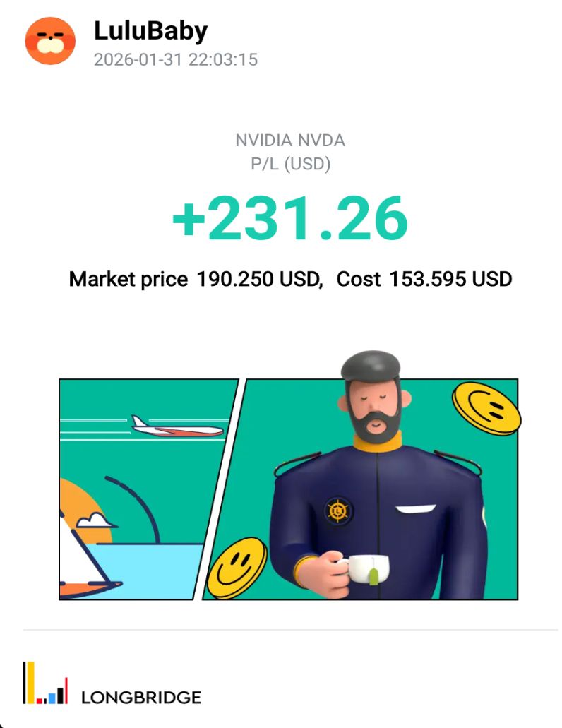Click the P/L (USD) label
Viewport: 562px width, 728px height.
(x=290, y=164)
